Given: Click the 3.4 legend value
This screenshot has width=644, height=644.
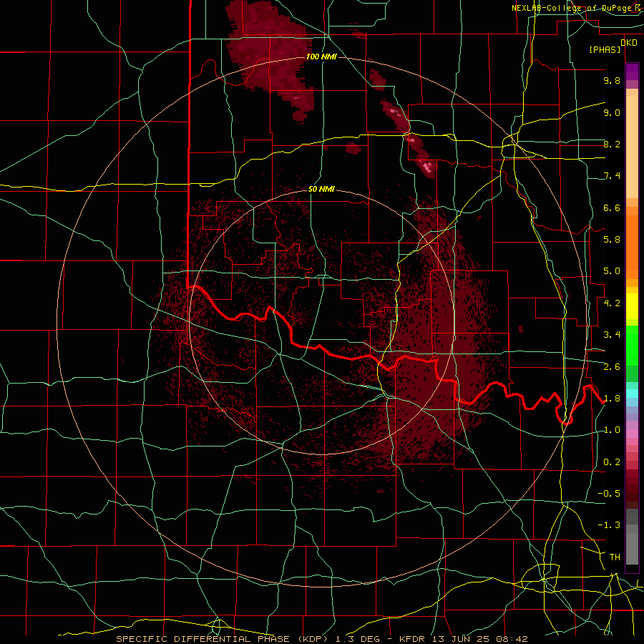Looking at the screenshot, I should point(612,335).
